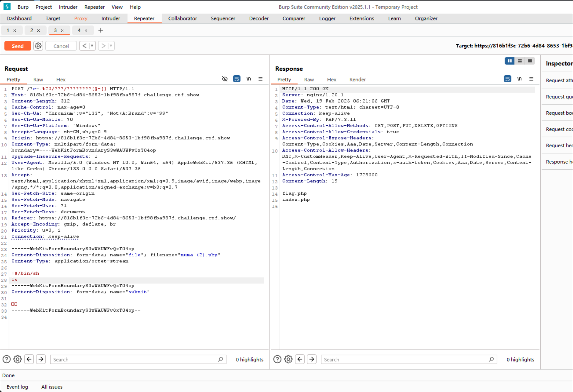Switch to the Decoder tab
This screenshot has height=392, width=573.
click(259, 18)
